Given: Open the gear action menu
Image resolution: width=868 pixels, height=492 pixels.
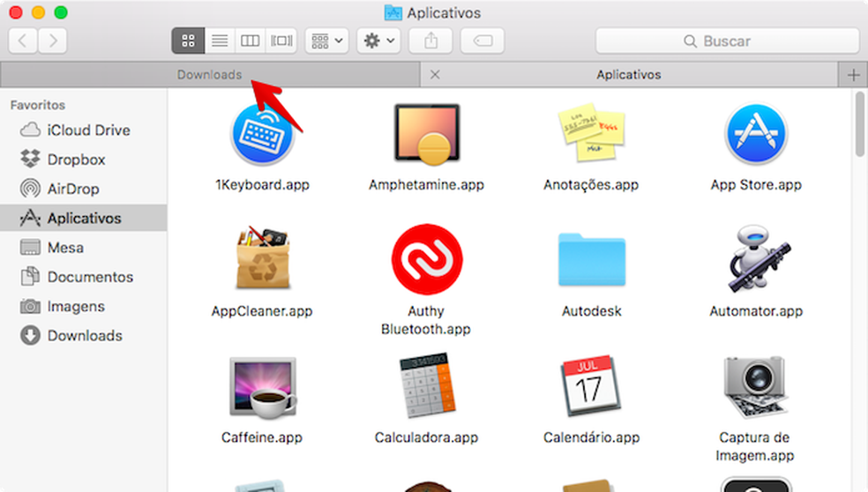Looking at the screenshot, I should pyautogui.click(x=378, y=41).
